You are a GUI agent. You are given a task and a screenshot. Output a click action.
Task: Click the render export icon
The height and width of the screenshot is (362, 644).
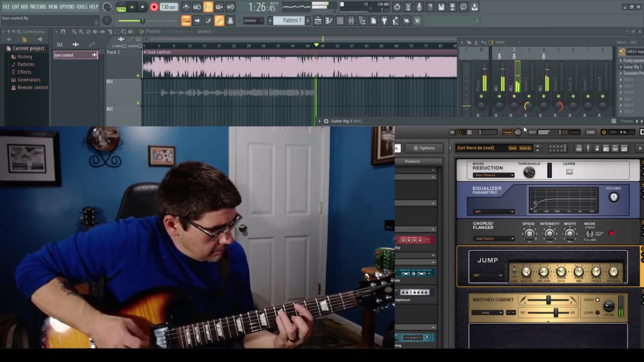pyautogui.click(x=452, y=7)
